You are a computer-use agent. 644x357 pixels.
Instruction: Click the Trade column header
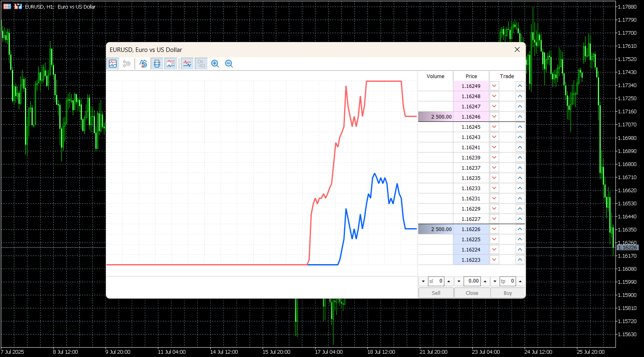[x=507, y=76]
